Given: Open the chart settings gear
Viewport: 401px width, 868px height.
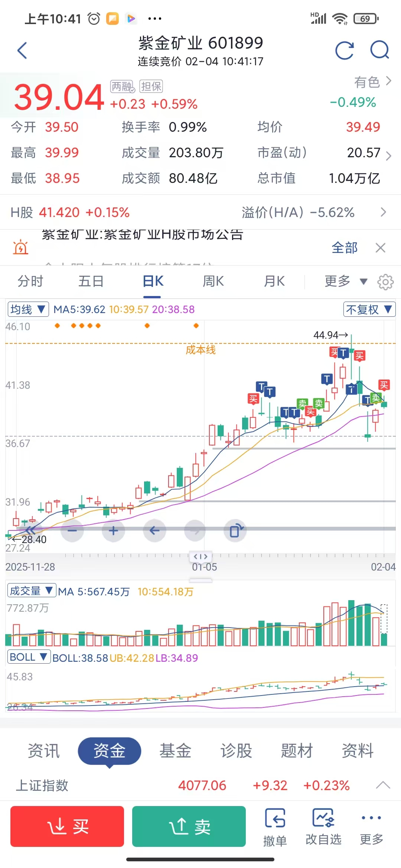Looking at the screenshot, I should pos(385,282).
